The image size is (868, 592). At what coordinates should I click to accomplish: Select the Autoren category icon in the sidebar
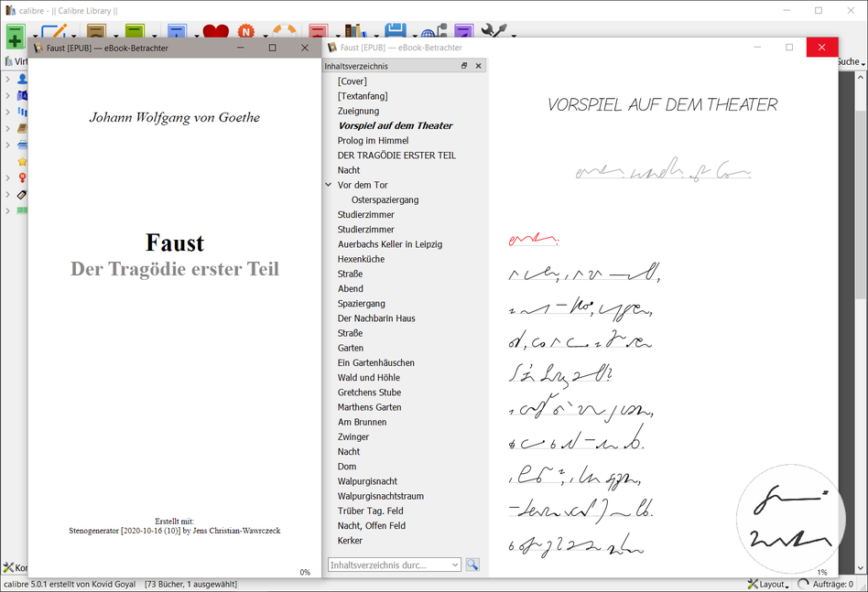pyautogui.click(x=21, y=80)
